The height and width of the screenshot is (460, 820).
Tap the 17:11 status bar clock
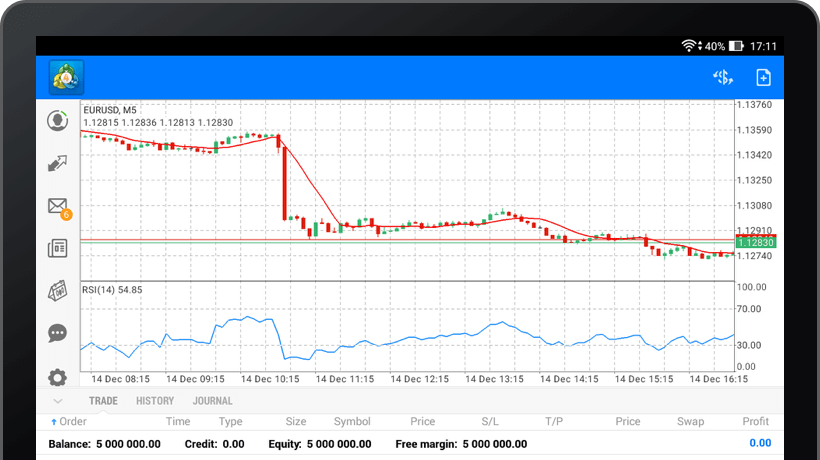tap(764, 46)
